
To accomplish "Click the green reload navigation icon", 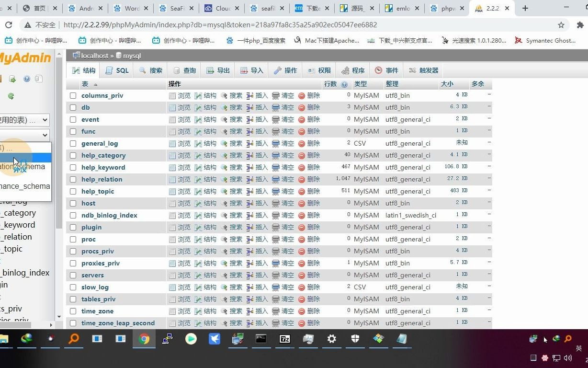I will [11, 96].
